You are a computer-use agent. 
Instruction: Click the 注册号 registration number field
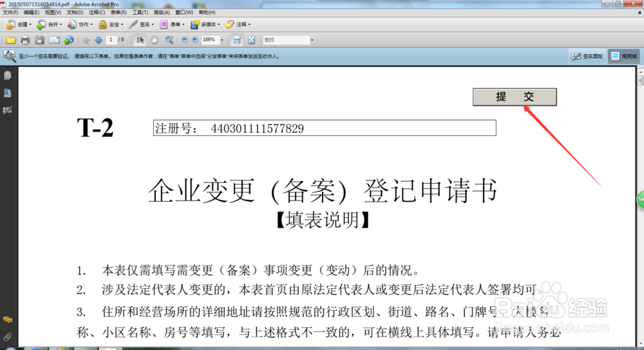(325, 128)
